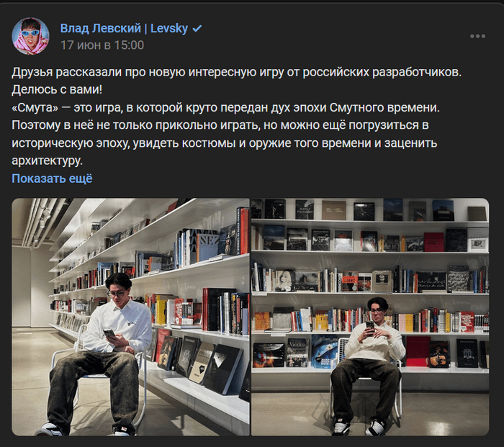Expand post text with Показать ещё

point(52,179)
